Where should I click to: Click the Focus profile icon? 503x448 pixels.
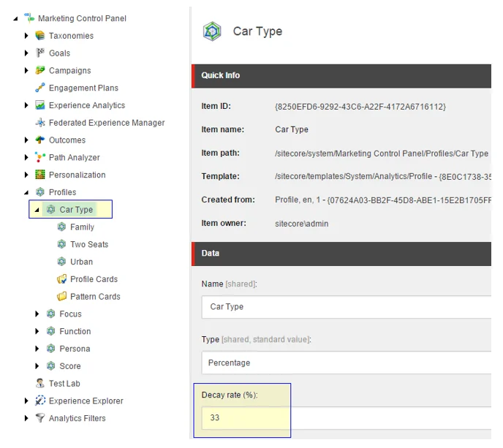[x=50, y=314]
